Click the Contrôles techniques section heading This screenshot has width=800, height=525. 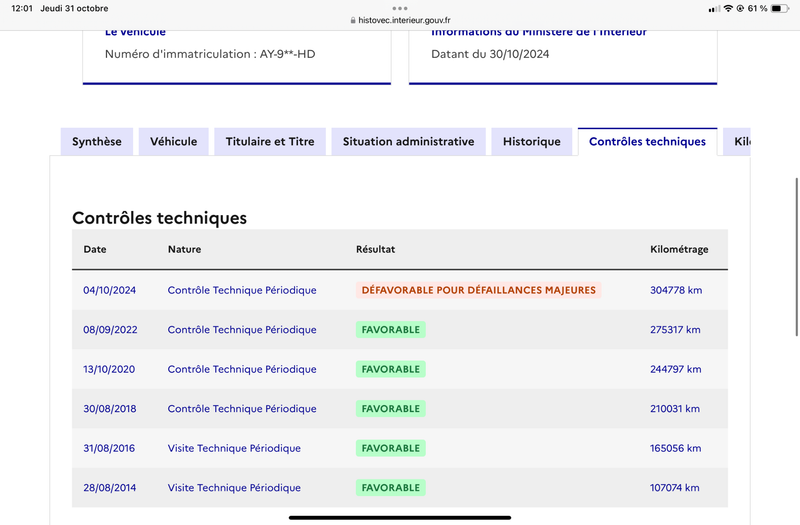coord(159,218)
